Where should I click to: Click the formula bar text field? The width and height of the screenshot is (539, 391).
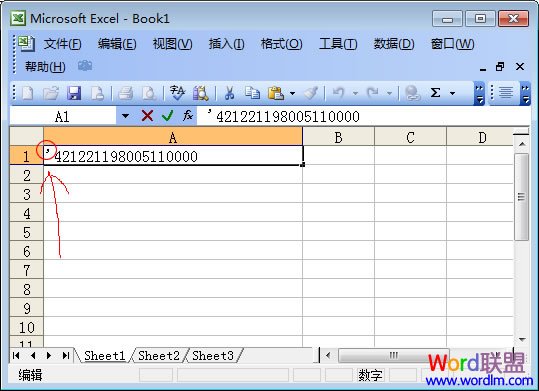tap(363, 116)
